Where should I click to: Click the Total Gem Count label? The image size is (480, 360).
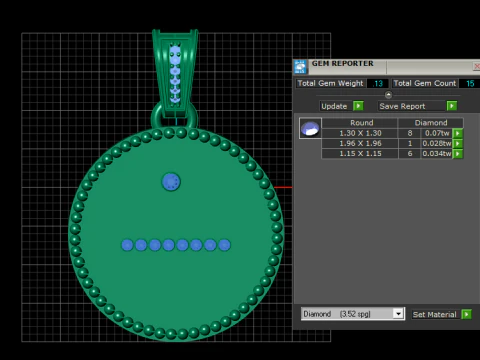click(425, 83)
